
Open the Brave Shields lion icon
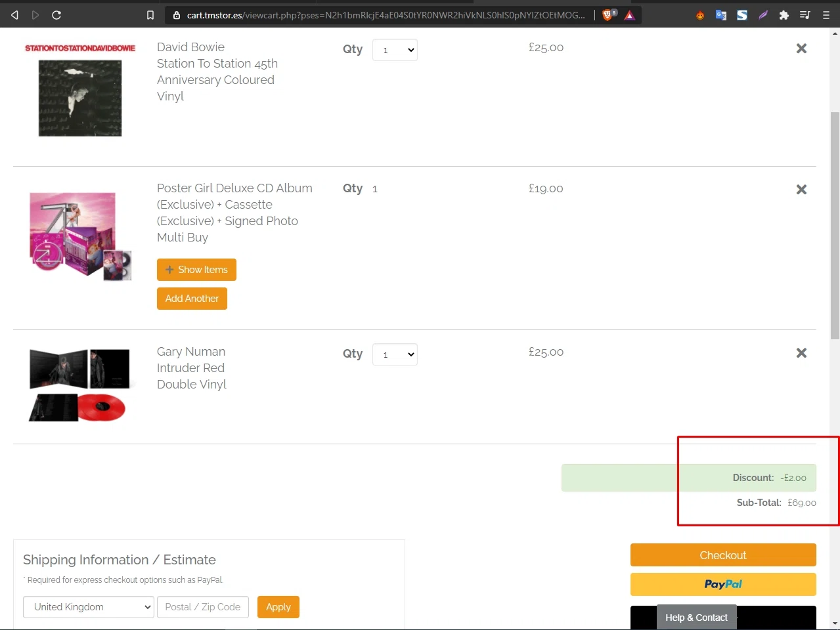click(x=608, y=14)
